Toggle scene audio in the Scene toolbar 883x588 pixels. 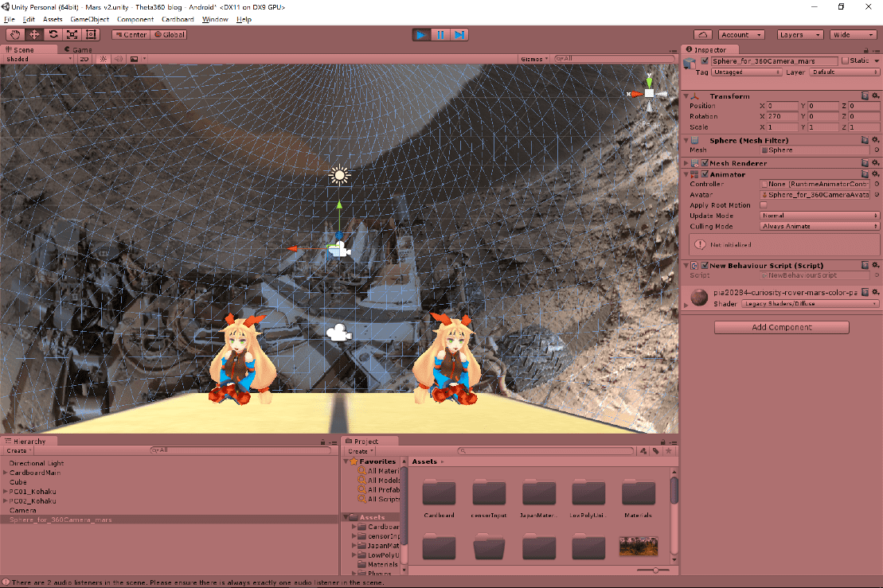coord(119,59)
